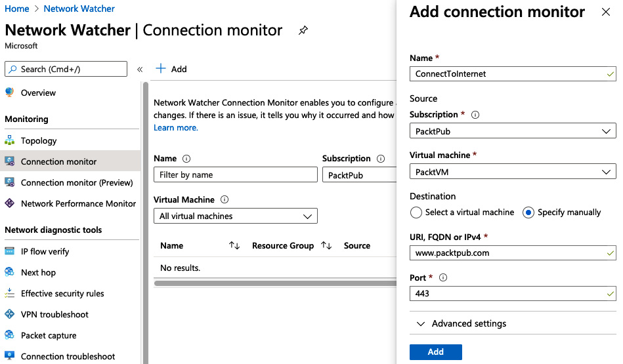
Task: Click the Connection monitor icon in sidebar
Action: click(x=10, y=161)
